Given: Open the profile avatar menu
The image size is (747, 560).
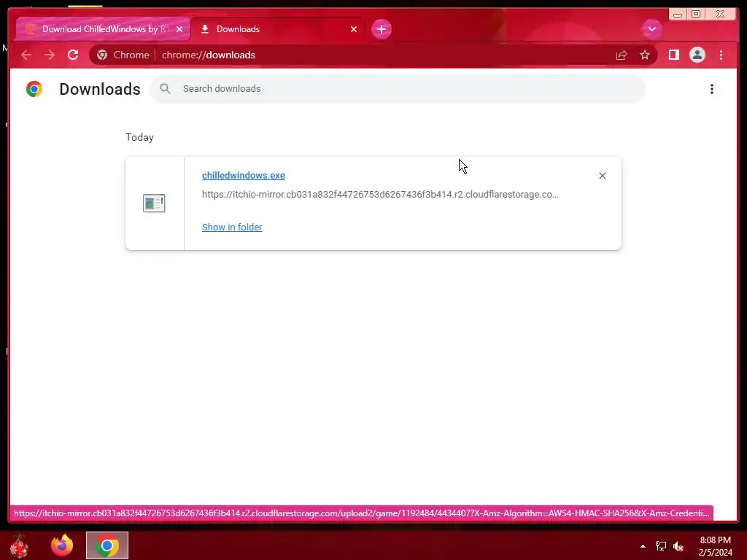Looking at the screenshot, I should [697, 55].
